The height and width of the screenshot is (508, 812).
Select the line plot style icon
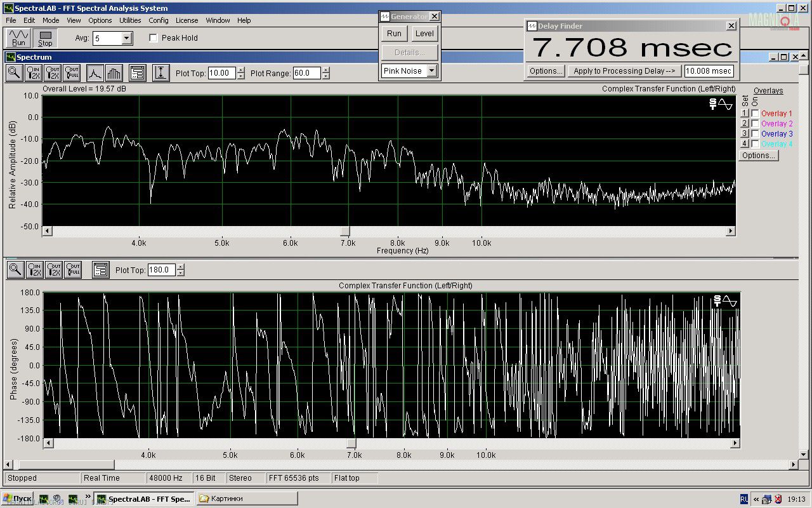[95, 73]
